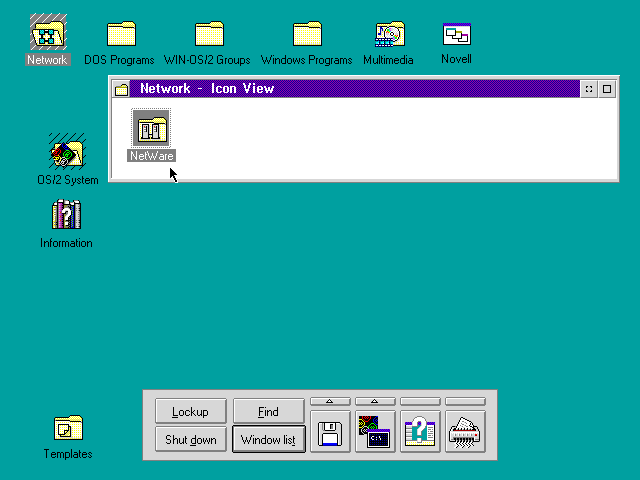
Task: Open empty drawer above the Shredder icon
Action: pyautogui.click(x=465, y=401)
